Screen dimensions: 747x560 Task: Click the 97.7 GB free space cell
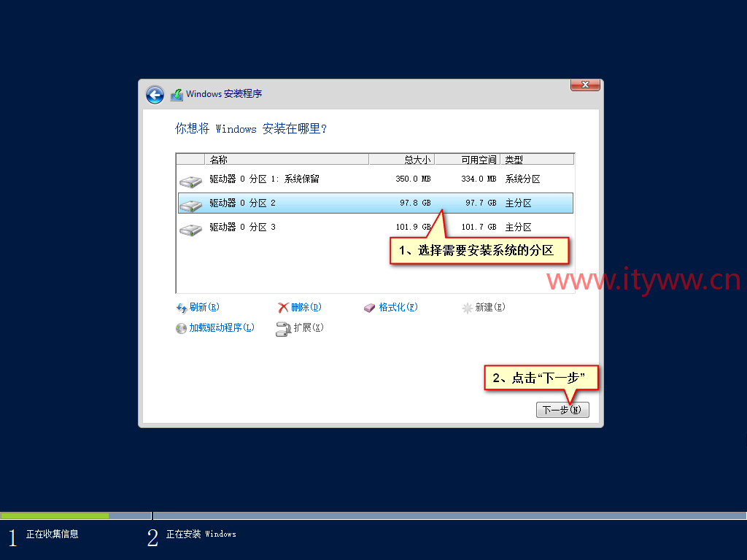481,203
